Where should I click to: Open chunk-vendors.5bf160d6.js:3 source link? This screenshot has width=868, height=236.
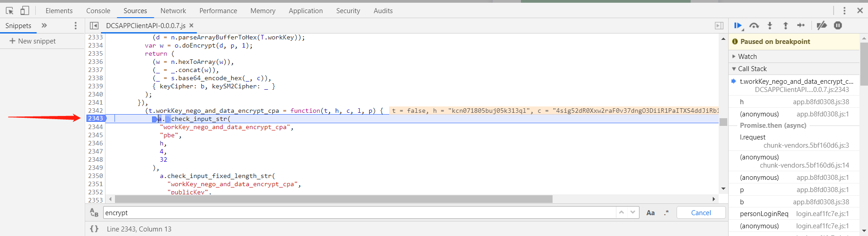tap(806, 145)
